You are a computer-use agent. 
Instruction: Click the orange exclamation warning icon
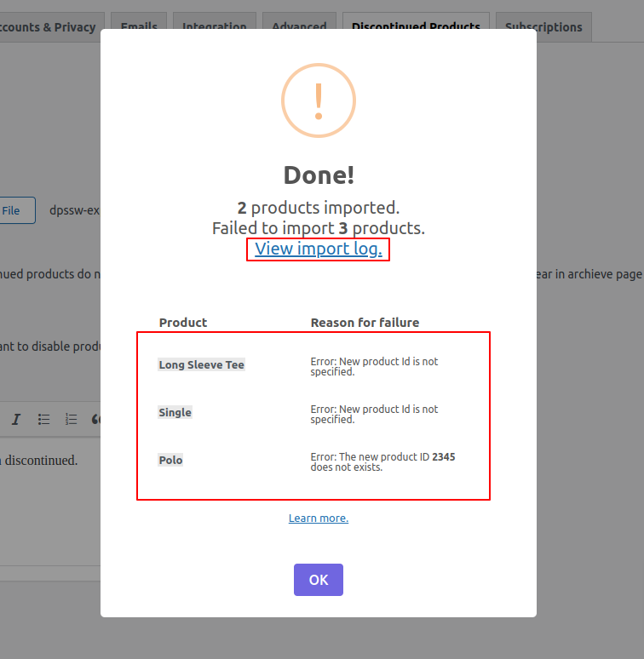(318, 100)
